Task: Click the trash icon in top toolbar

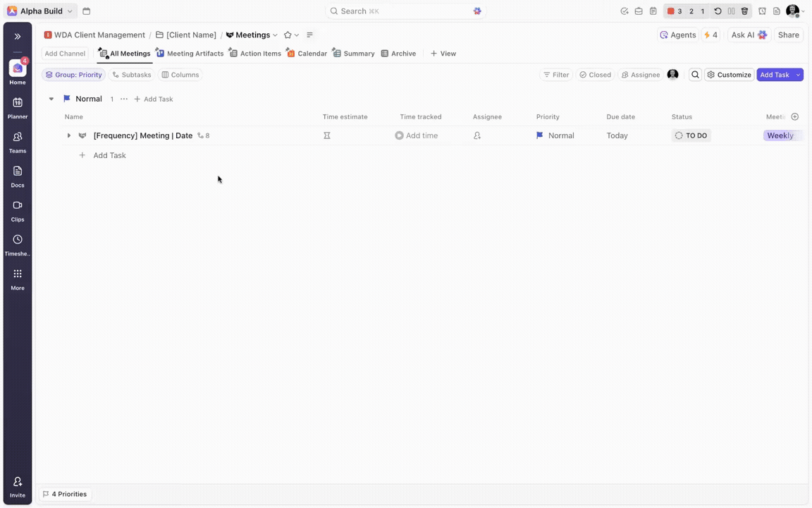Action: pyautogui.click(x=744, y=11)
